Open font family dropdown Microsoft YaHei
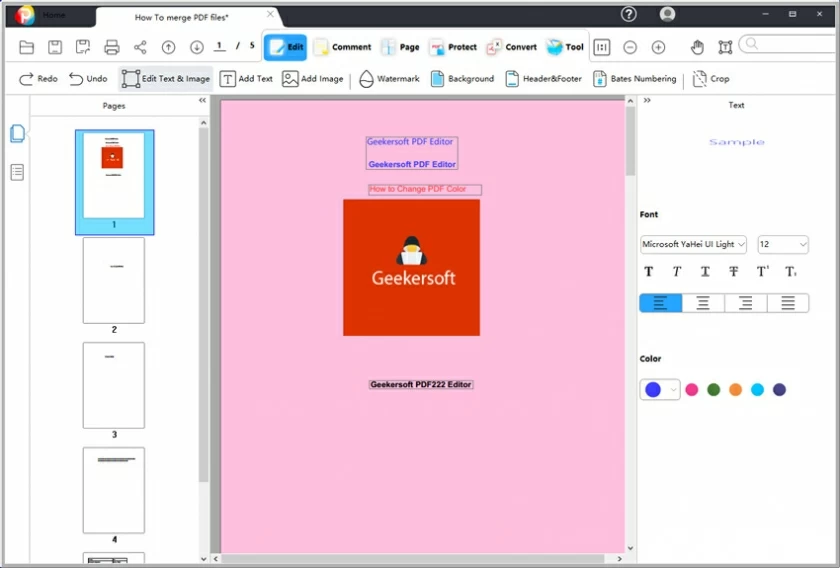840x568 pixels. (x=693, y=244)
